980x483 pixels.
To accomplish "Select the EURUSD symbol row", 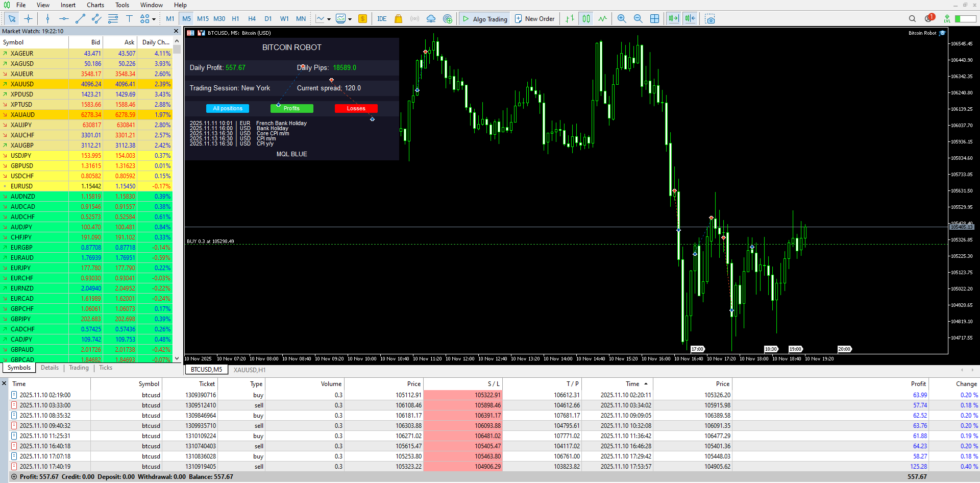I will coord(86,186).
